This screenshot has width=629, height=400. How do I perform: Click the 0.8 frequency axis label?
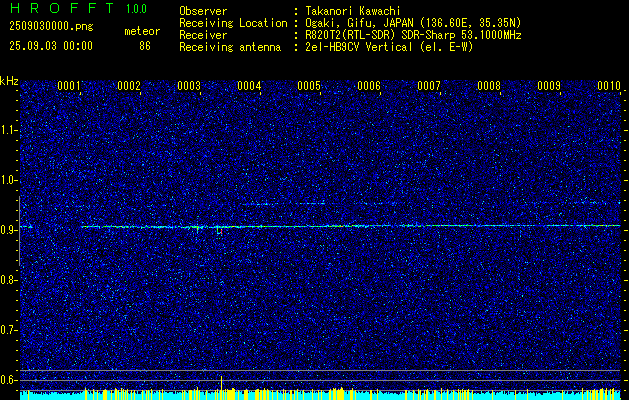[8, 280]
